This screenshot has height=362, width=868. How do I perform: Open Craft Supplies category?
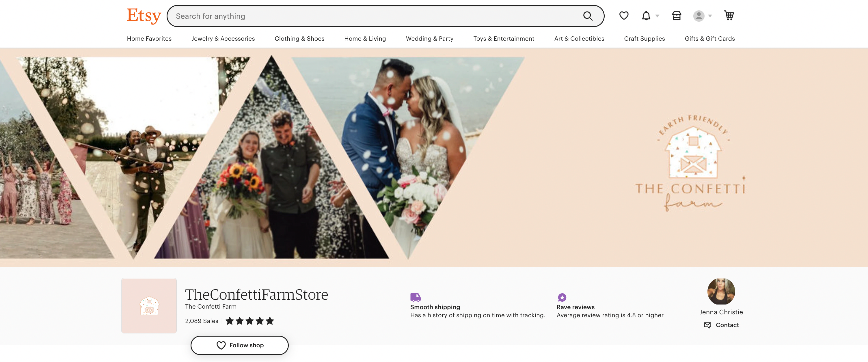pyautogui.click(x=644, y=38)
